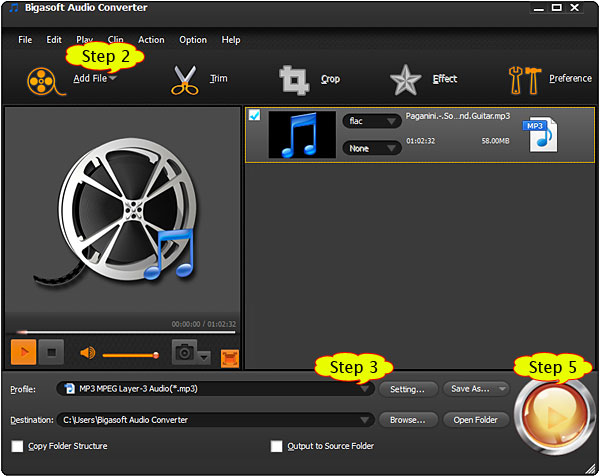Maximize the Bigasoft window
This screenshot has height=476, width=600.
click(x=557, y=7)
